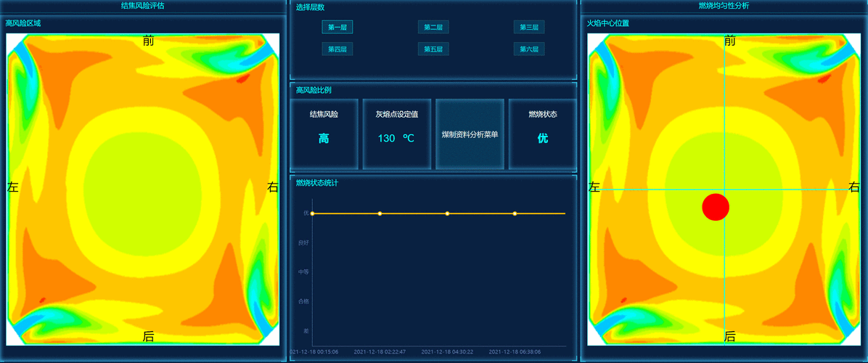Click the 后 label on right heatmap
868x363 pixels.
click(730, 336)
